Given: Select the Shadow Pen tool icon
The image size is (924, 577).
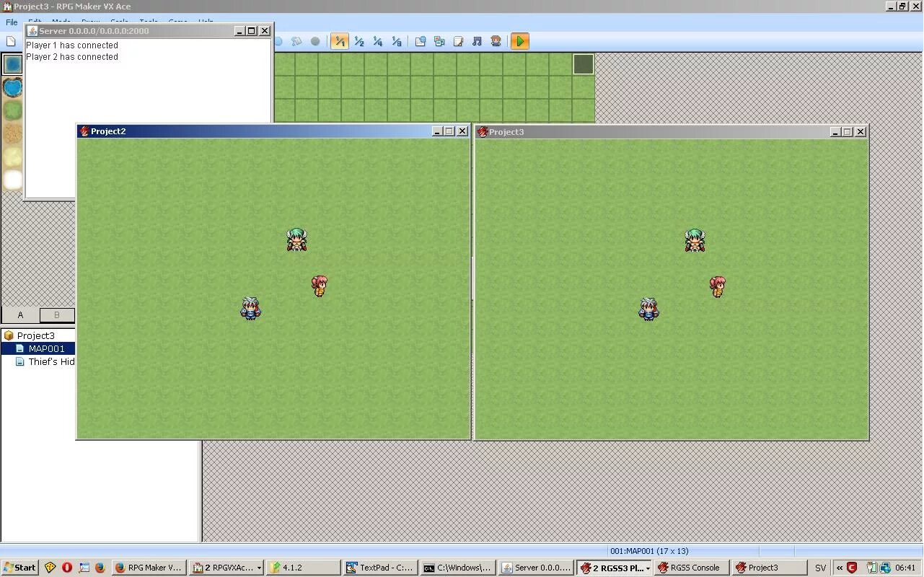Looking at the screenshot, I should click(315, 41).
